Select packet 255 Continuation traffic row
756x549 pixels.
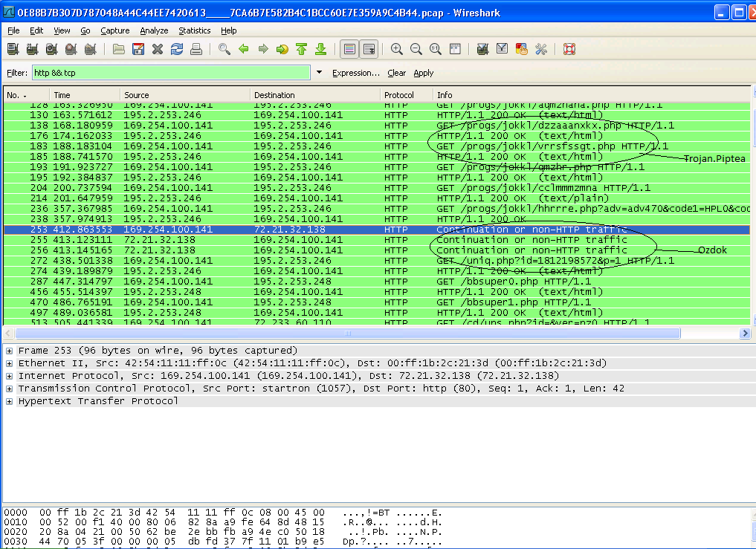(377, 240)
